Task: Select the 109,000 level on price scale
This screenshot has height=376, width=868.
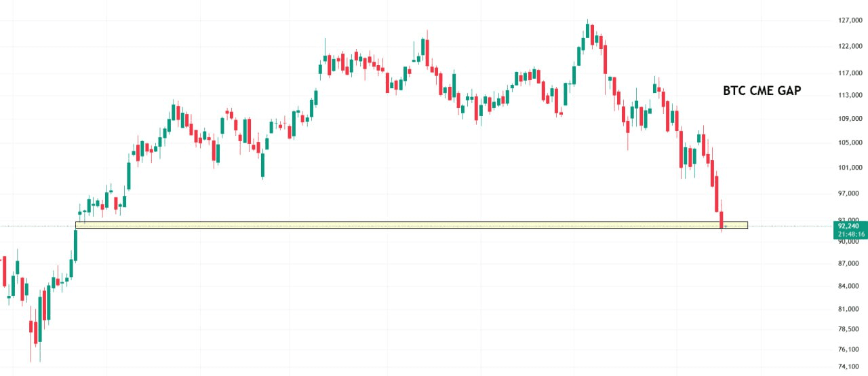Action: click(850, 119)
